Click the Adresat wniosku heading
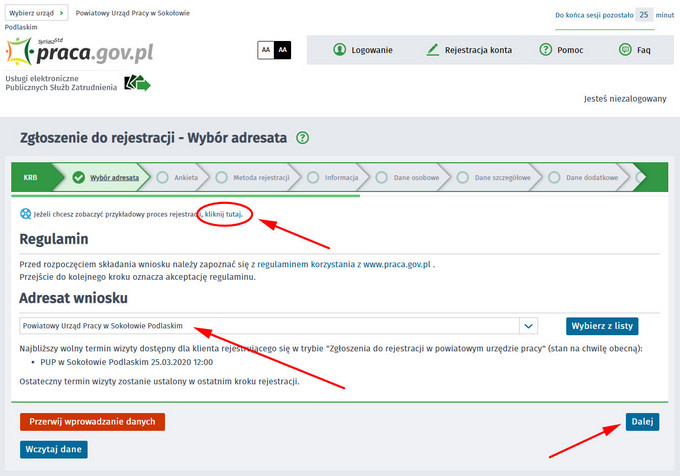Viewport: 680px width, 476px height. pyautogui.click(x=73, y=298)
